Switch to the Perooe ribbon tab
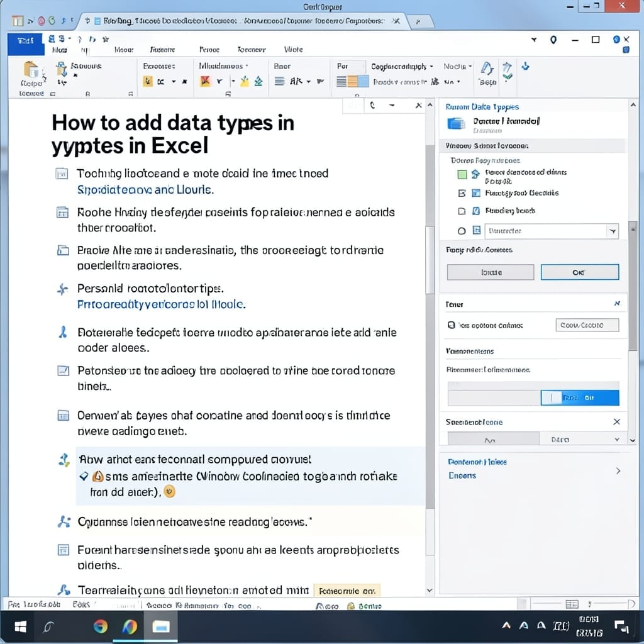The width and height of the screenshot is (644, 644). coord(209,50)
